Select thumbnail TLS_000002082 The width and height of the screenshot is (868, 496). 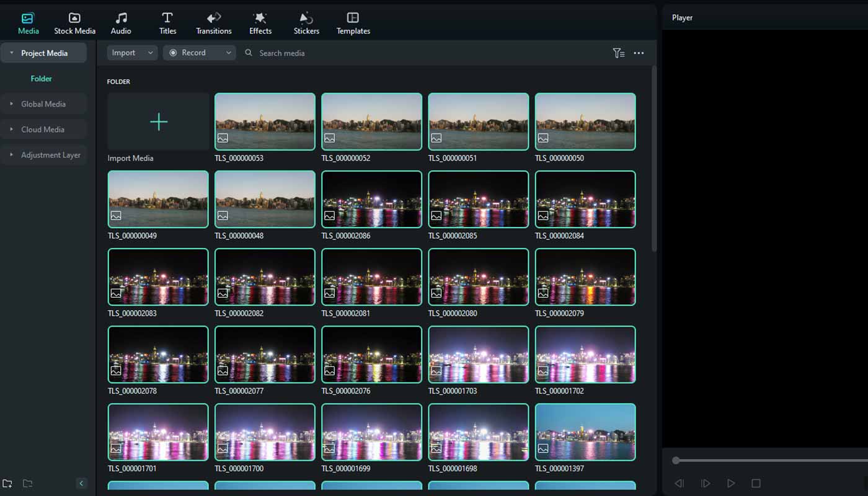[x=265, y=277]
